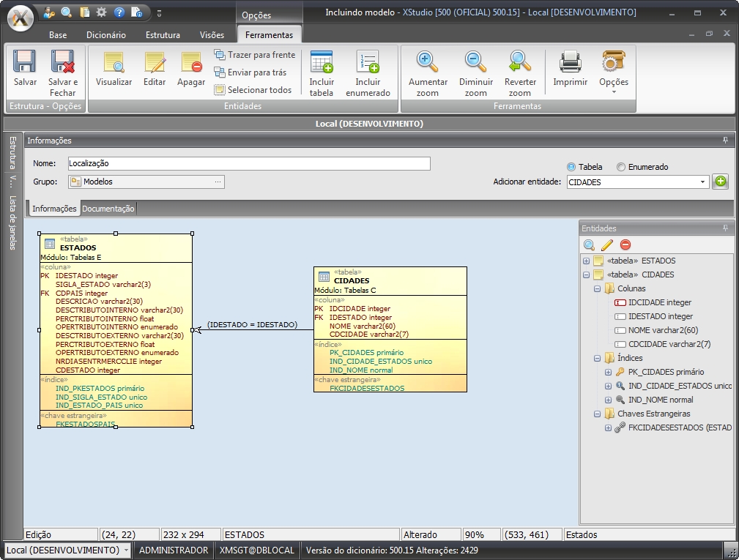Click the Salvar disk icon
The image size is (739, 560).
(25, 63)
